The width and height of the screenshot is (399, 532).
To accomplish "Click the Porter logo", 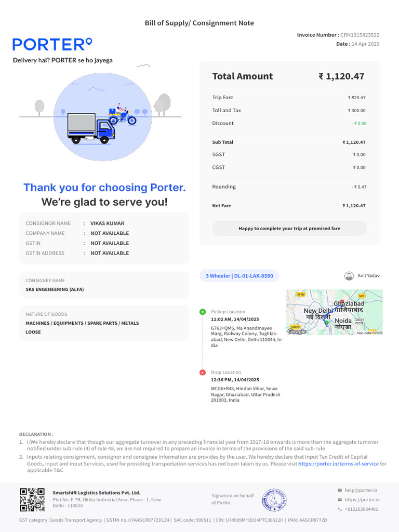I will (x=52, y=44).
